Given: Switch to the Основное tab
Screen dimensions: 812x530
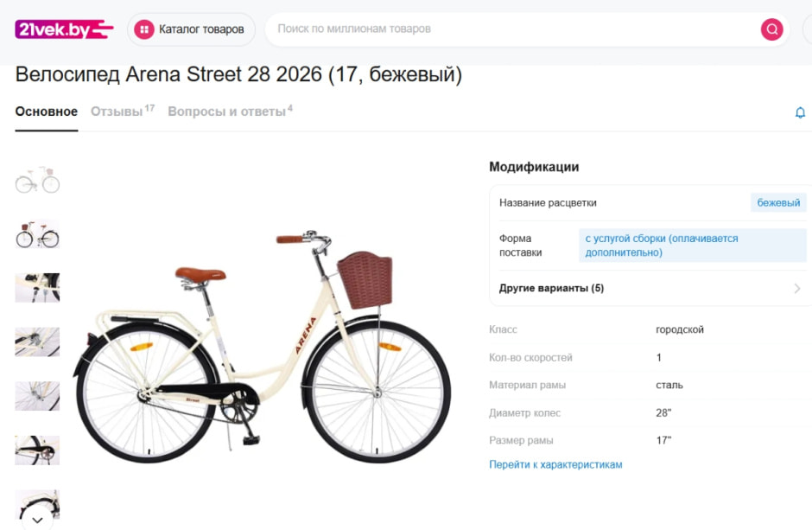Looking at the screenshot, I should click(x=47, y=112).
